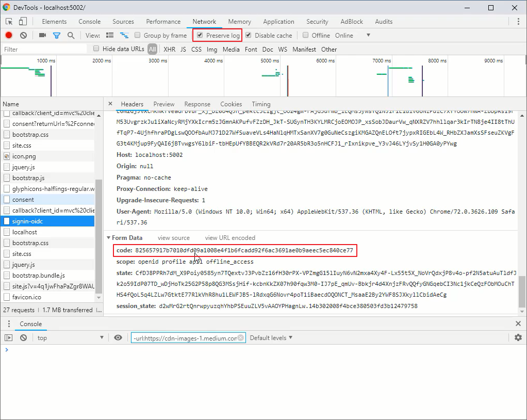Uncheck Preserve log checkbox

(x=200, y=35)
